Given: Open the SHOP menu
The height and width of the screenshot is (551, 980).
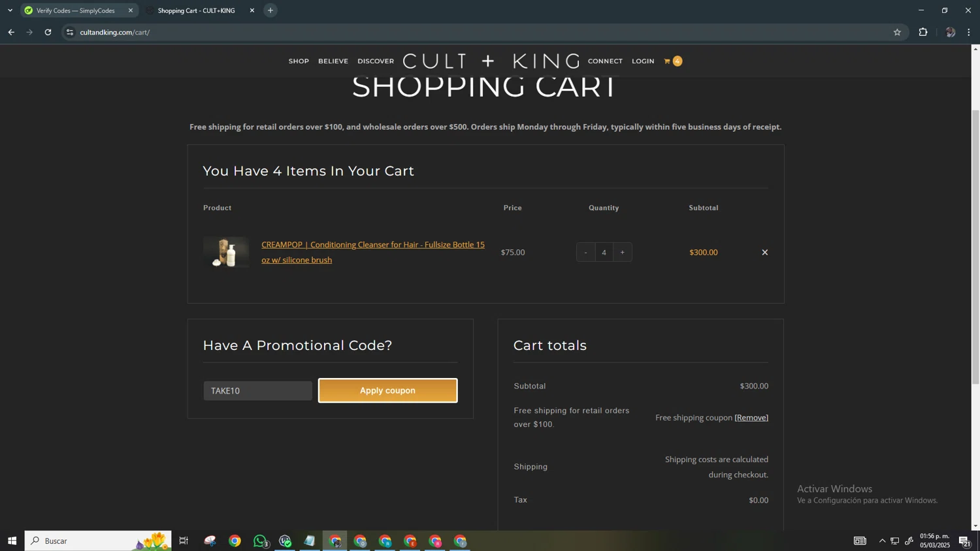Looking at the screenshot, I should point(299,61).
